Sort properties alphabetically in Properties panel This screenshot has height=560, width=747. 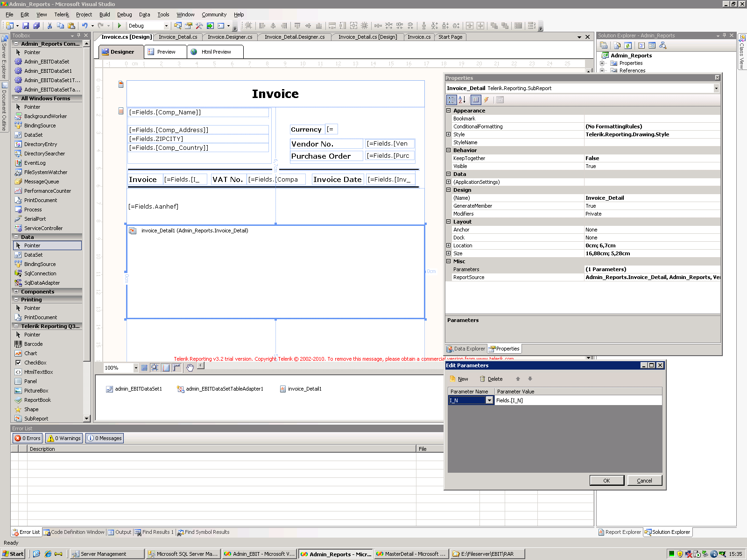[x=462, y=99]
